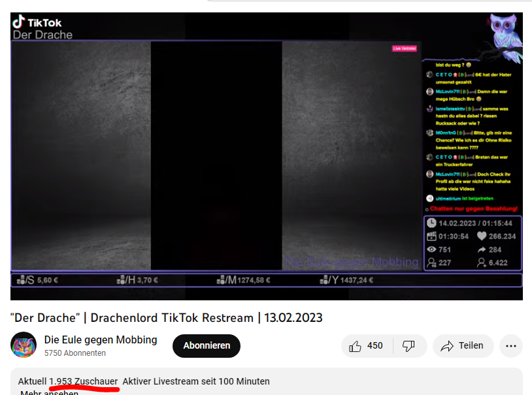Image resolution: width=532 pixels, height=395 pixels.
Task: Click Aktiver Livestream seit 100 Minuten text
Action: point(196,381)
